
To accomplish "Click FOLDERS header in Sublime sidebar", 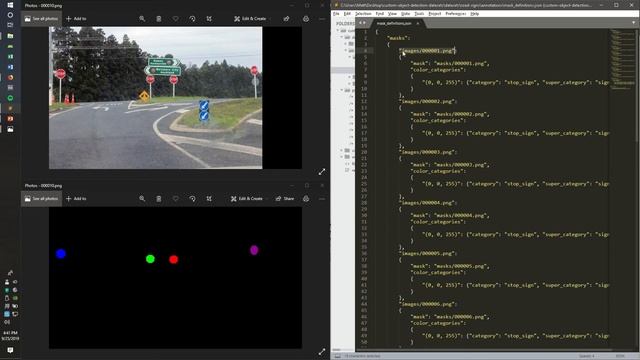I will point(345,23).
